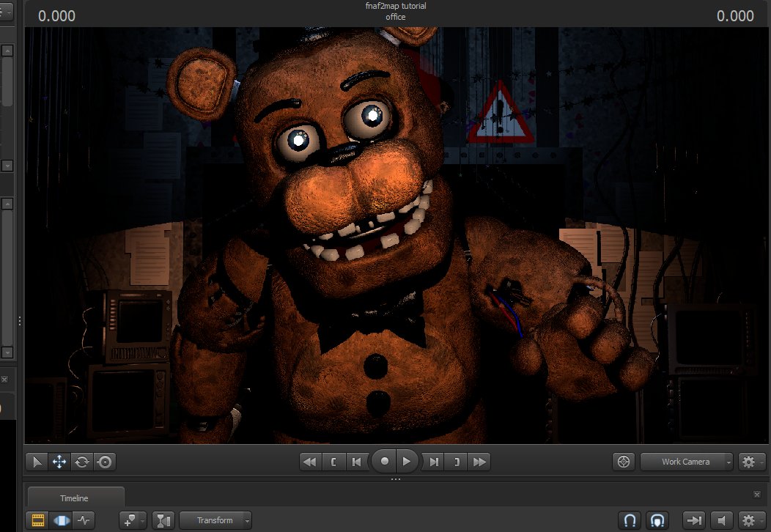Activate the Move manipulator tool
771x532 pixels.
[x=59, y=462]
